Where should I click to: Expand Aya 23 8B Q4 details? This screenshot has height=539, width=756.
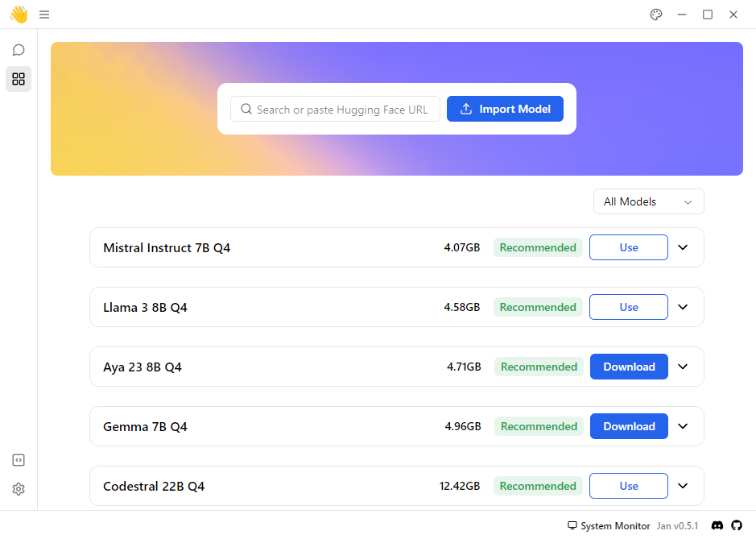tap(683, 367)
